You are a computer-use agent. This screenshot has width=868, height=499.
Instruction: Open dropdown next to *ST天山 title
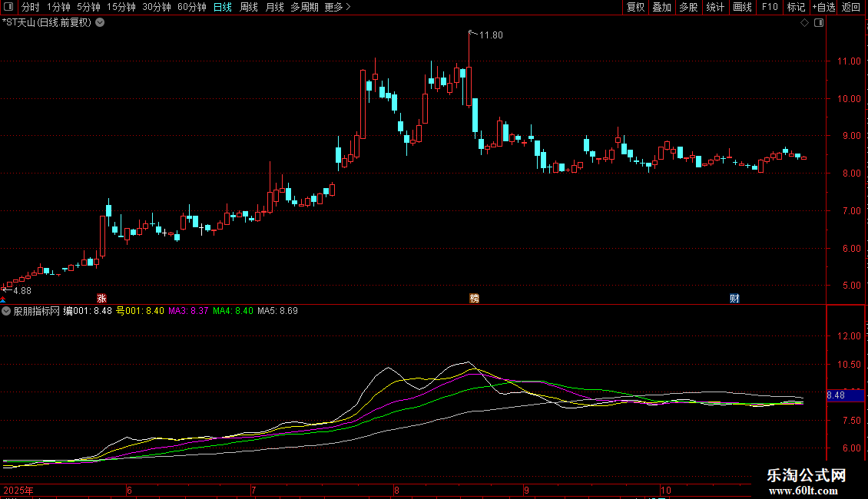(x=100, y=23)
